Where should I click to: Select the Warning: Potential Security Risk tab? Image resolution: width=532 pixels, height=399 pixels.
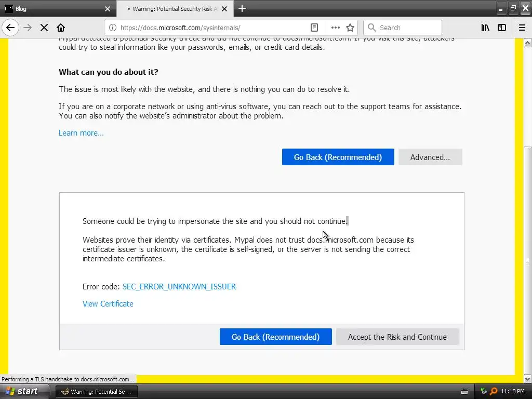[175, 8]
